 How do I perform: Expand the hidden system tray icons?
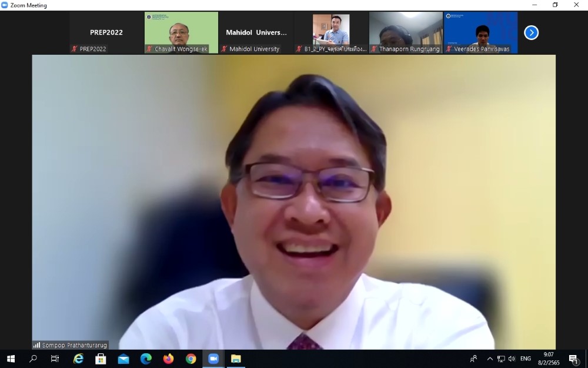tap(490, 359)
